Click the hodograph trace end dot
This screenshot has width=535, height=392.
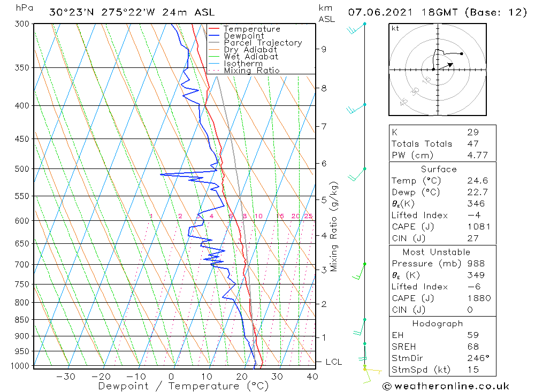click(462, 53)
